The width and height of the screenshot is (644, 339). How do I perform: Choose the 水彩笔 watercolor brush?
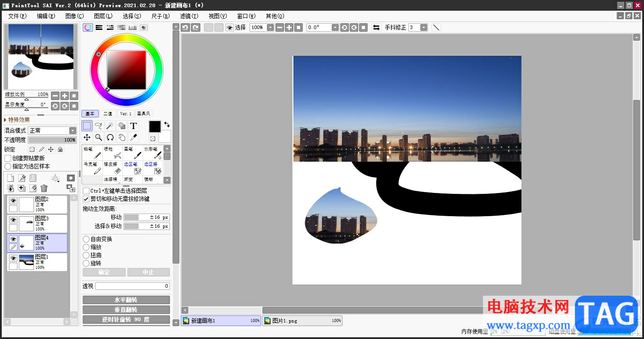click(x=153, y=153)
